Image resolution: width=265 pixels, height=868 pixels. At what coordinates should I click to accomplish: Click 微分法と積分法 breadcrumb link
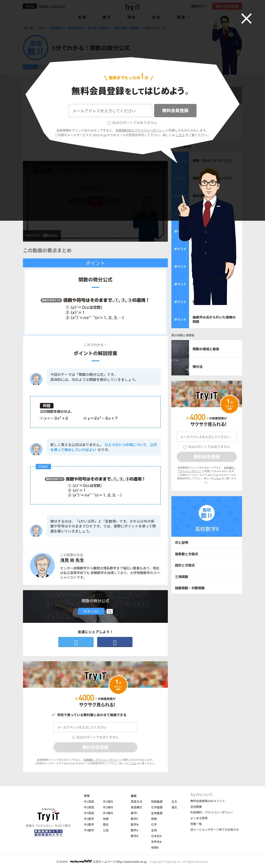click(x=98, y=28)
